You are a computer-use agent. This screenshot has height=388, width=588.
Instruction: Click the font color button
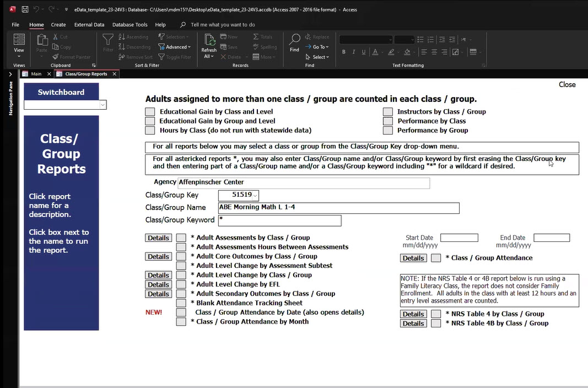click(375, 52)
